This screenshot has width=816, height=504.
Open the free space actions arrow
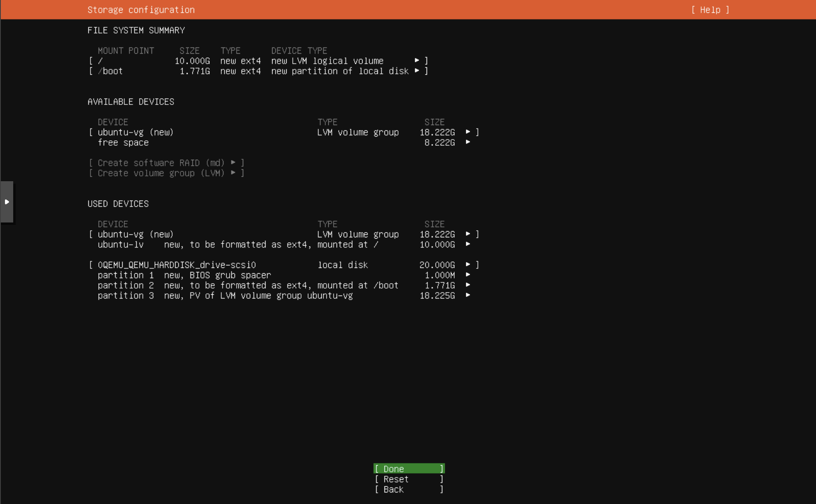[x=468, y=142]
